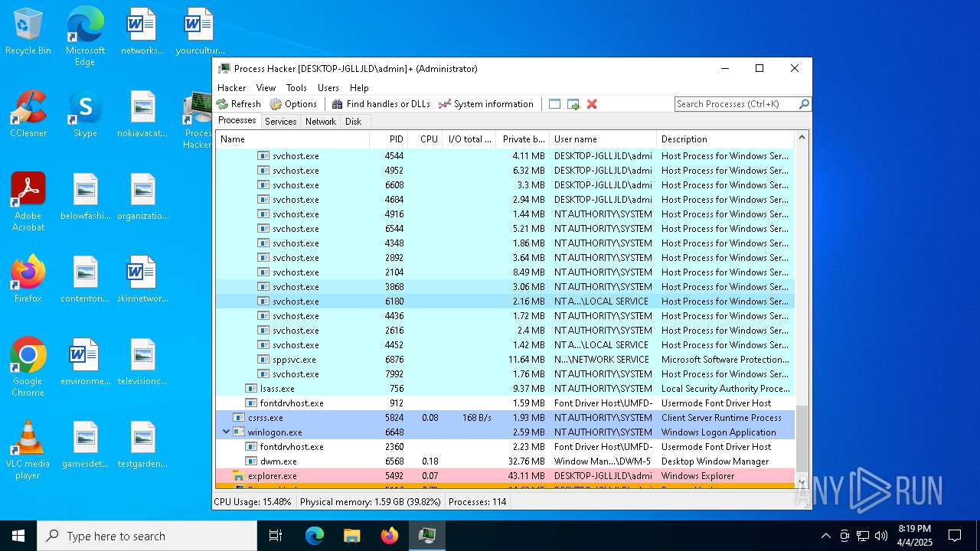Viewport: 980px width, 551px height.
Task: Click the red X terminate icon
Action: click(592, 104)
